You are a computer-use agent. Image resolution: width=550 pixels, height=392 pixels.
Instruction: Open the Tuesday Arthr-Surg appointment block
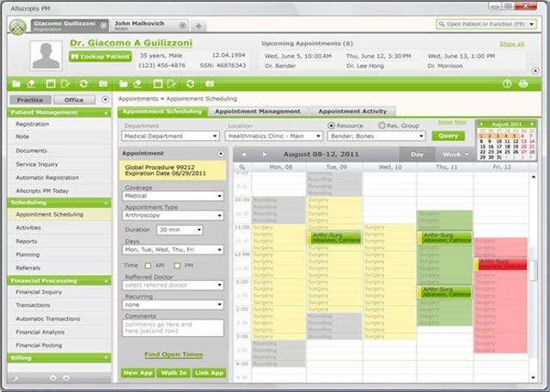point(334,237)
